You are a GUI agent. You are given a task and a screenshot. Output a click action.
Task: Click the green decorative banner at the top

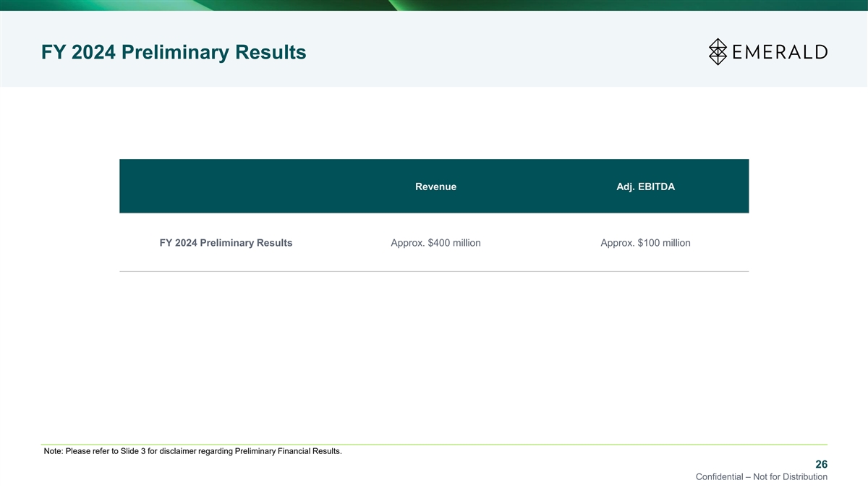(x=434, y=5)
